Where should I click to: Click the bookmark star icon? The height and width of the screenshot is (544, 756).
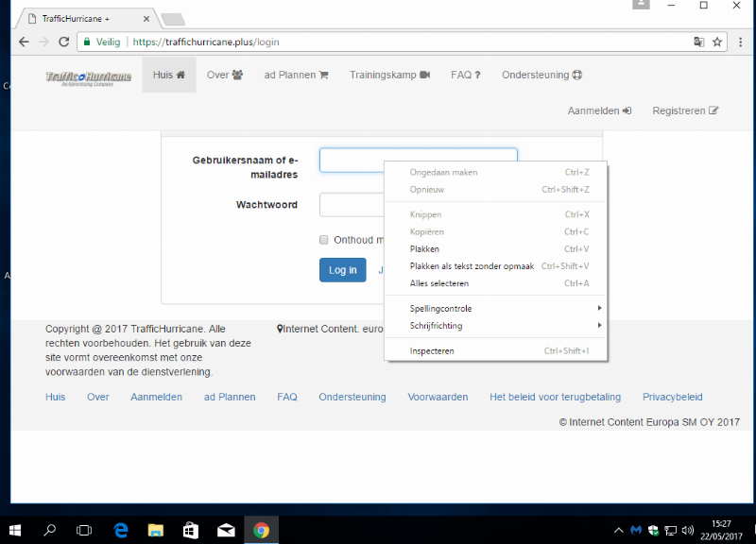pyautogui.click(x=717, y=42)
